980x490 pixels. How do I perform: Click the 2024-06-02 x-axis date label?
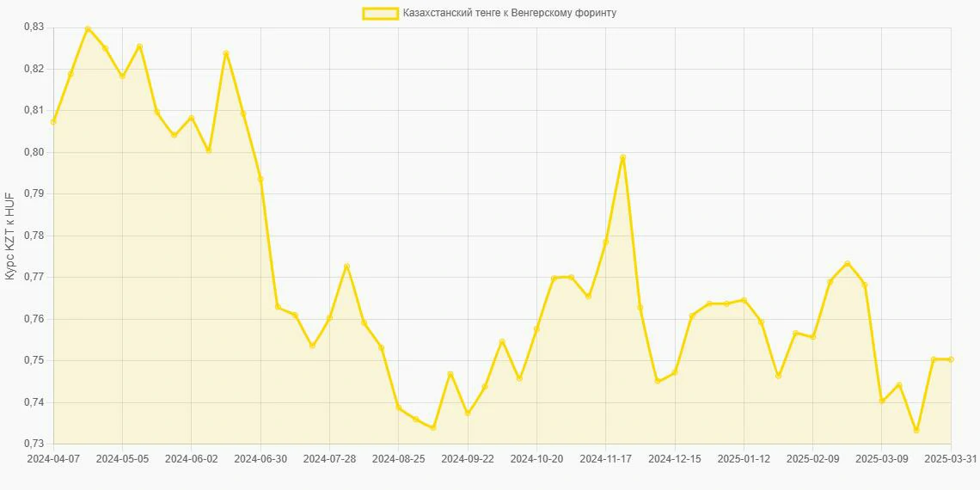click(x=192, y=459)
